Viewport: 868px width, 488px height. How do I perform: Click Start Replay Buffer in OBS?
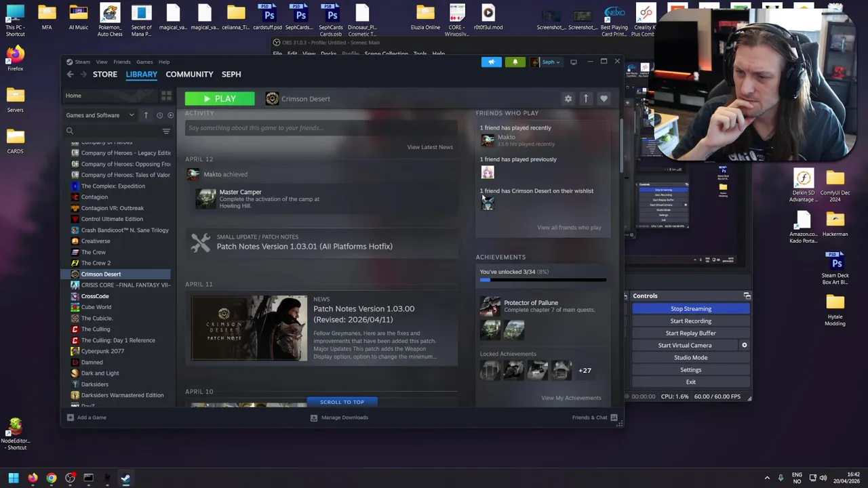point(691,333)
